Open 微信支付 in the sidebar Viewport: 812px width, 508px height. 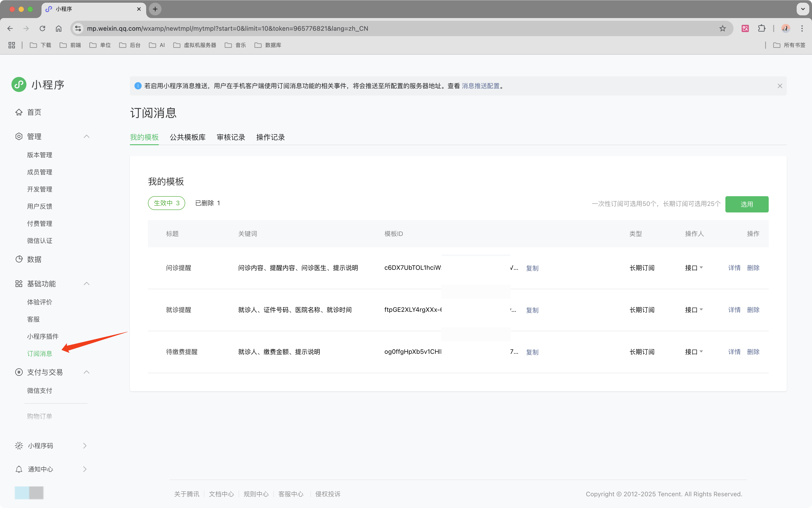[x=40, y=390]
